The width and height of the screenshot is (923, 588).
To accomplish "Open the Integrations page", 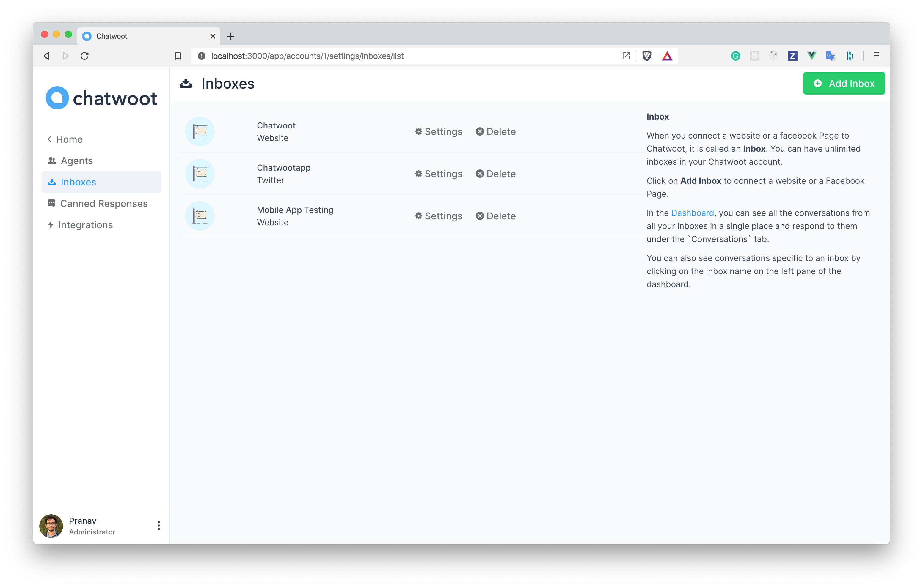I will [80, 225].
